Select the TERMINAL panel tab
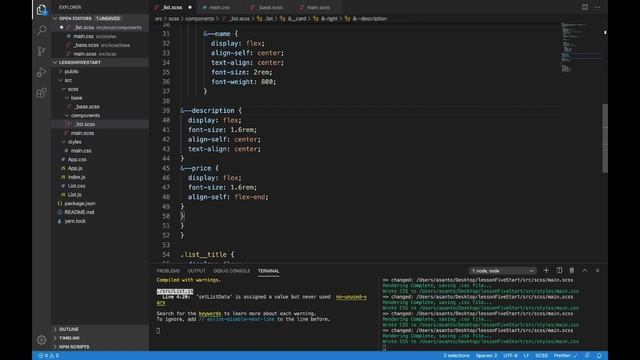Image resolution: width=640 pixels, height=360 pixels. (268, 271)
